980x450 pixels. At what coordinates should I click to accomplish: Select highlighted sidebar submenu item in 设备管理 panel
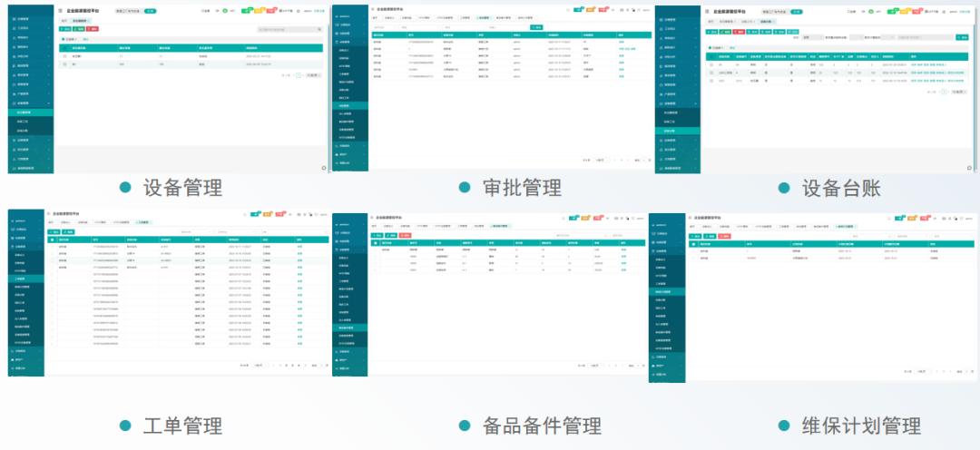[31, 112]
